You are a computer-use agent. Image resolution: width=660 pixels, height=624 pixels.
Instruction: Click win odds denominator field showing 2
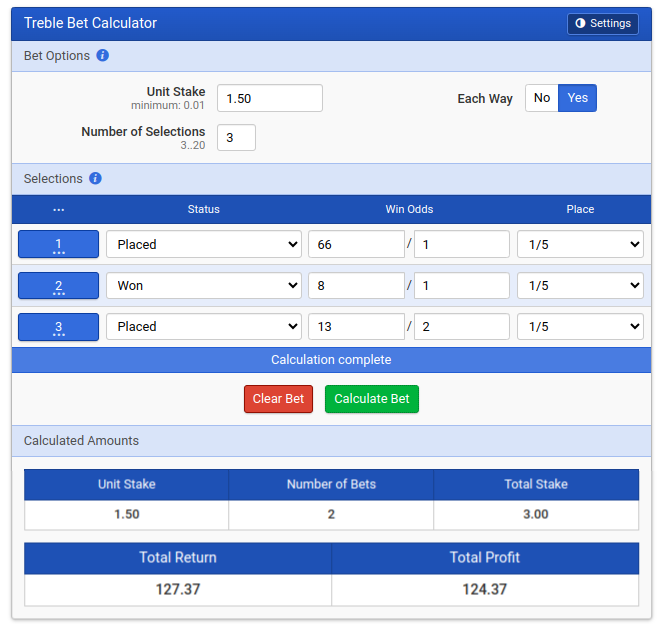[462, 326]
